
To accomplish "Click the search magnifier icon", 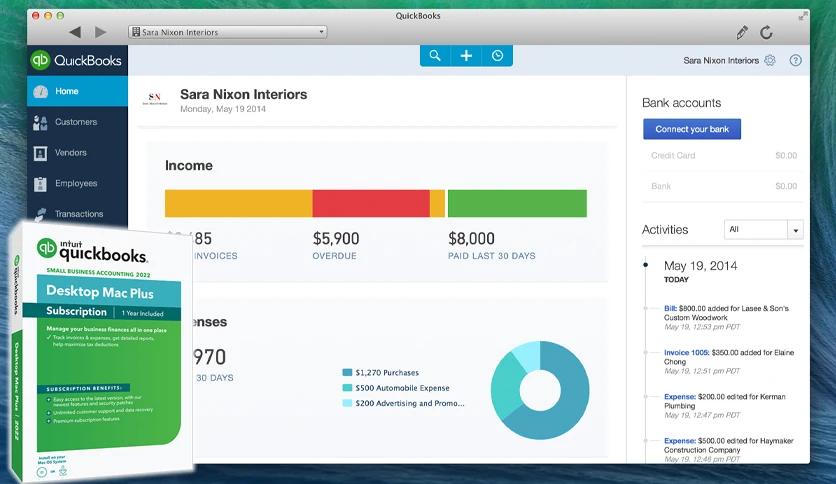I will coord(435,56).
